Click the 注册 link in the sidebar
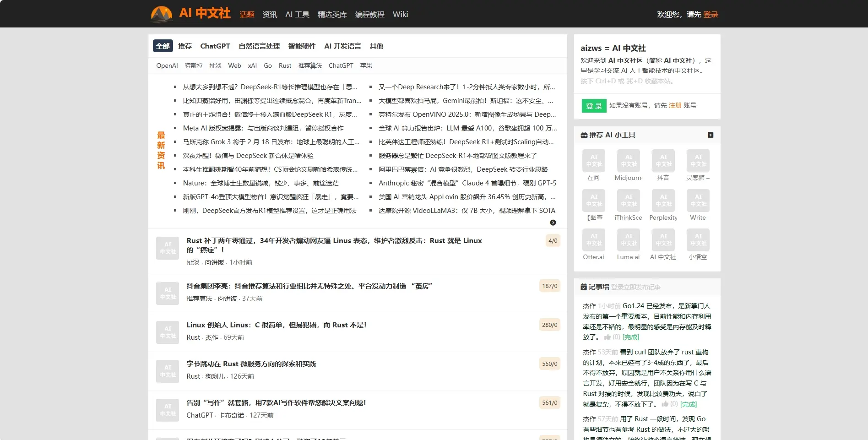This screenshot has width=868, height=440. coord(674,105)
